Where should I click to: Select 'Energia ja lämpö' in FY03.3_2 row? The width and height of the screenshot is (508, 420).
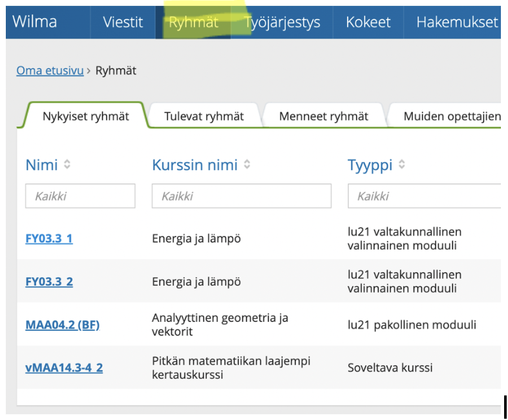196,282
